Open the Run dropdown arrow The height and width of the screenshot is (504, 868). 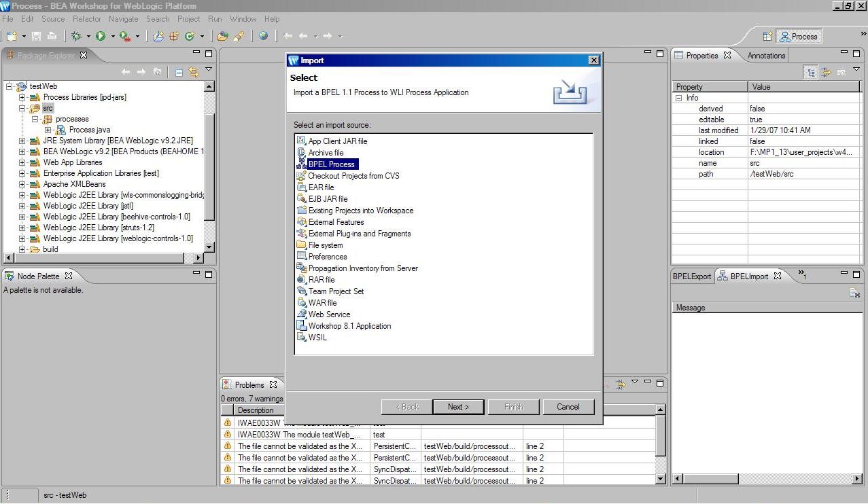[x=113, y=37]
